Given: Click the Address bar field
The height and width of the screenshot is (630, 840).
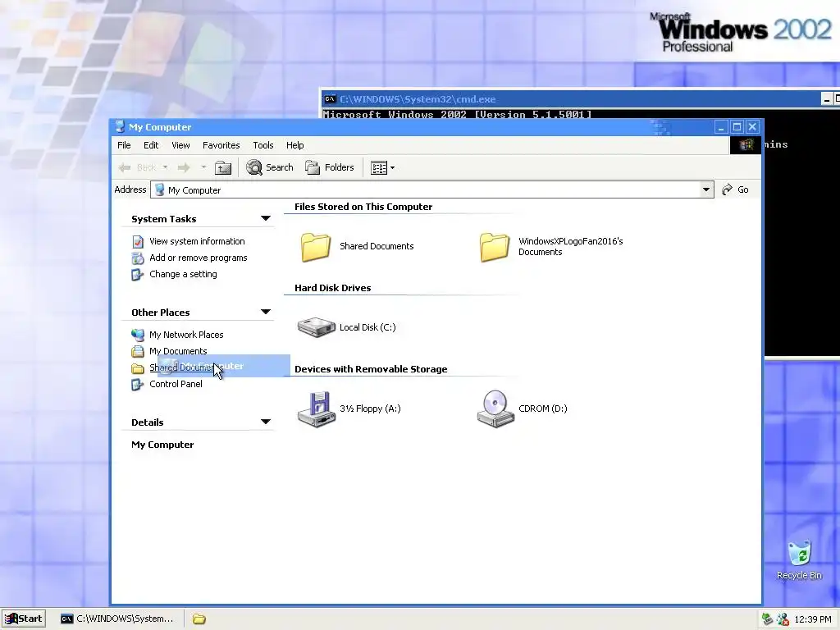Looking at the screenshot, I should coord(431,189).
